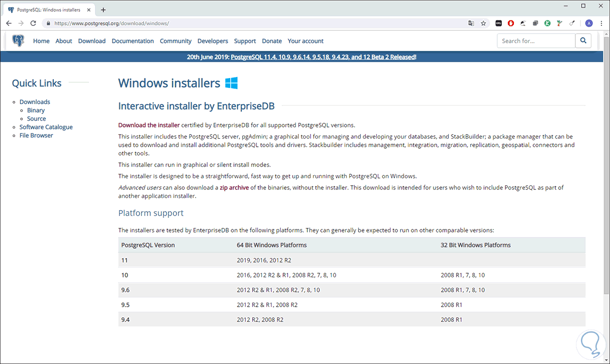This screenshot has height=364, width=610.
Task: Open the Binary downloads link
Action: pyautogui.click(x=36, y=110)
